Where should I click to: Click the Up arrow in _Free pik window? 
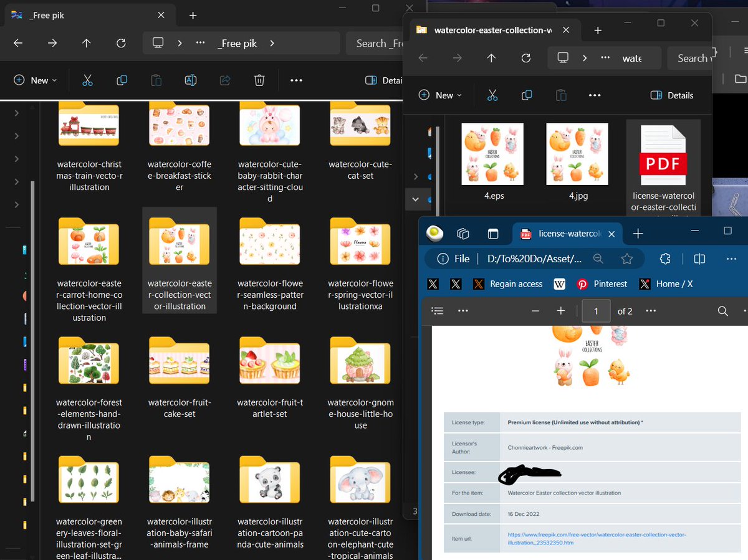tap(87, 43)
